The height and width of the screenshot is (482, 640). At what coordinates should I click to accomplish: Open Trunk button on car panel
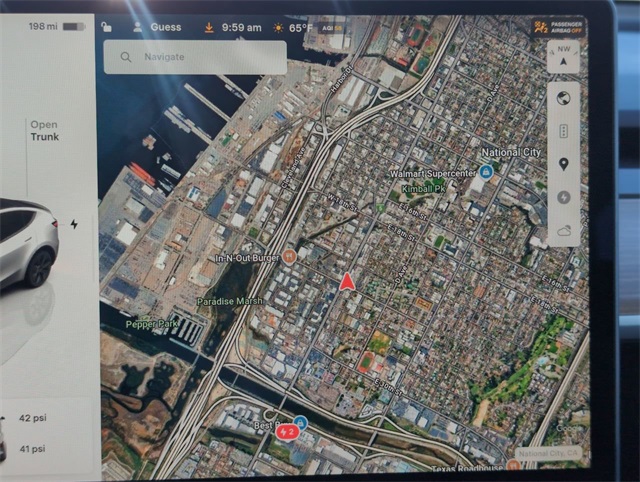click(x=44, y=131)
